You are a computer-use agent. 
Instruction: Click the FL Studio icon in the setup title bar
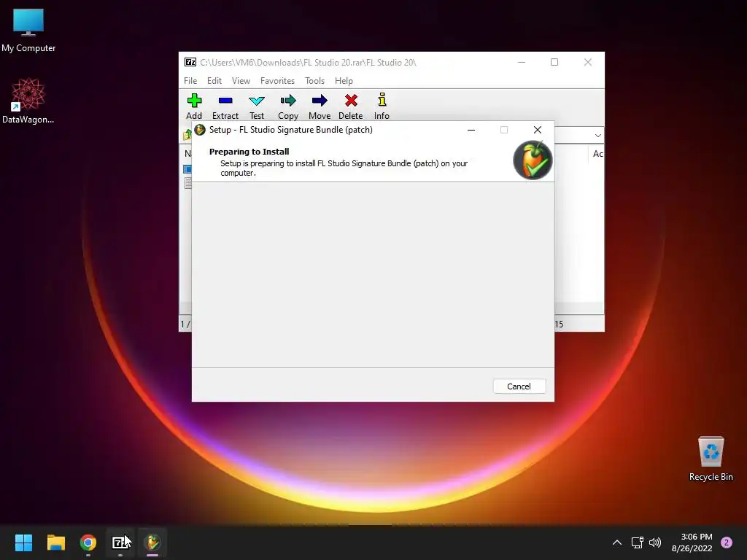200,130
